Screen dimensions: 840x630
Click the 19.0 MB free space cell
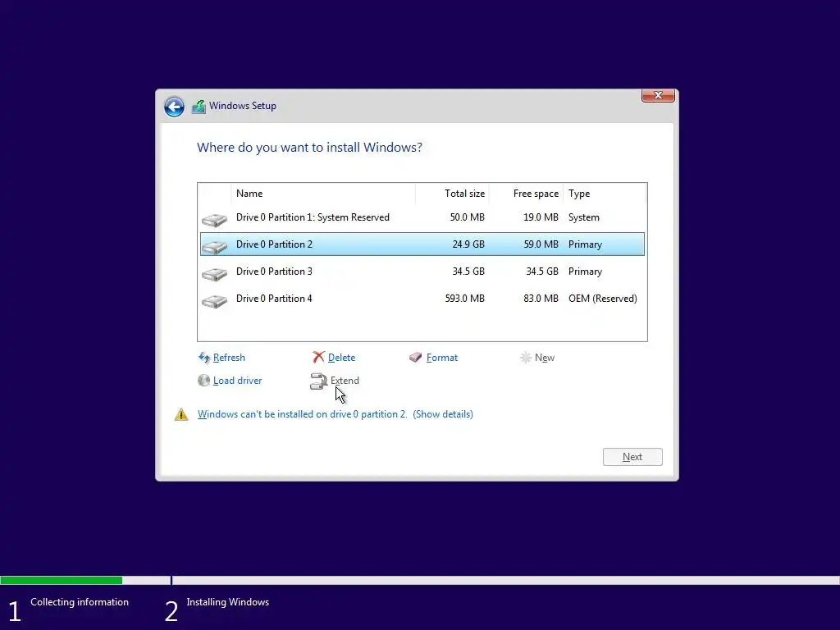(541, 217)
